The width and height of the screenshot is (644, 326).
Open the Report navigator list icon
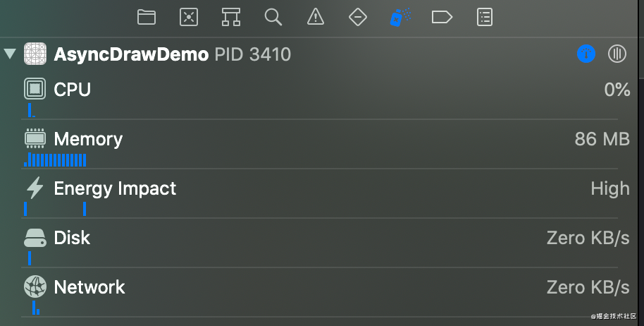tap(485, 17)
